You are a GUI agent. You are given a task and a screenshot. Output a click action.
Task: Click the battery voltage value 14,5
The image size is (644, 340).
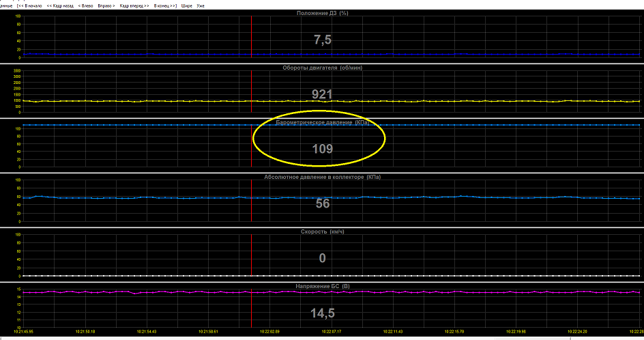click(323, 313)
